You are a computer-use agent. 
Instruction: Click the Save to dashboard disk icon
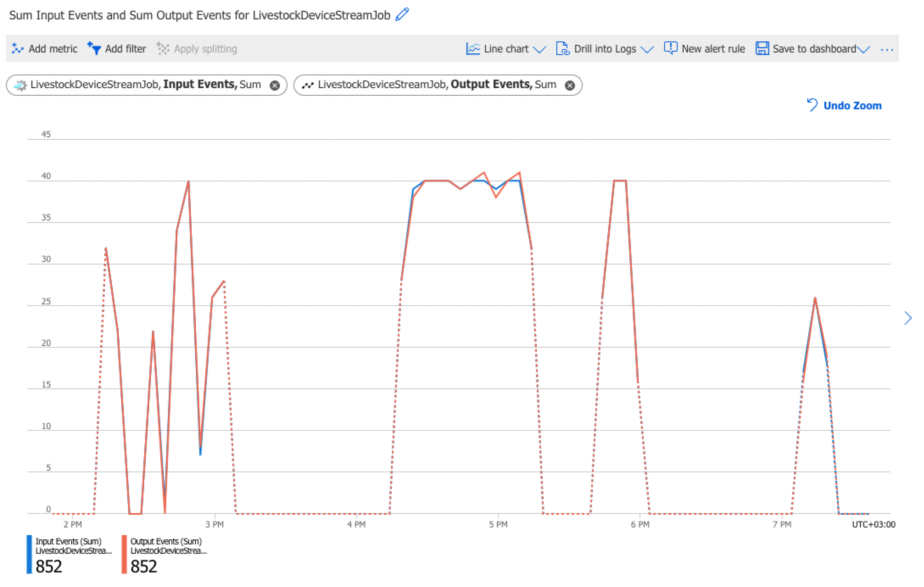[x=762, y=49]
